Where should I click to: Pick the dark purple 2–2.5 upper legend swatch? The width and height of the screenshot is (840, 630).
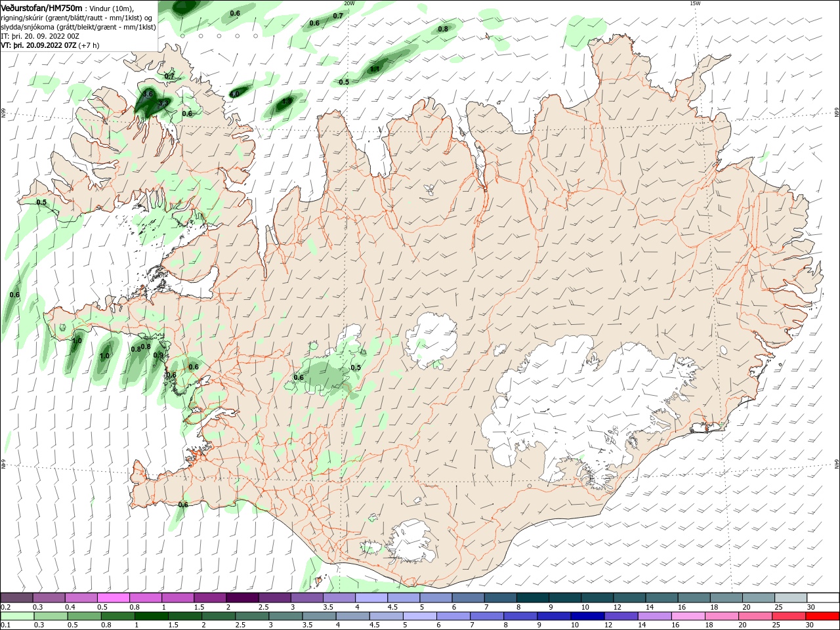tap(241, 598)
